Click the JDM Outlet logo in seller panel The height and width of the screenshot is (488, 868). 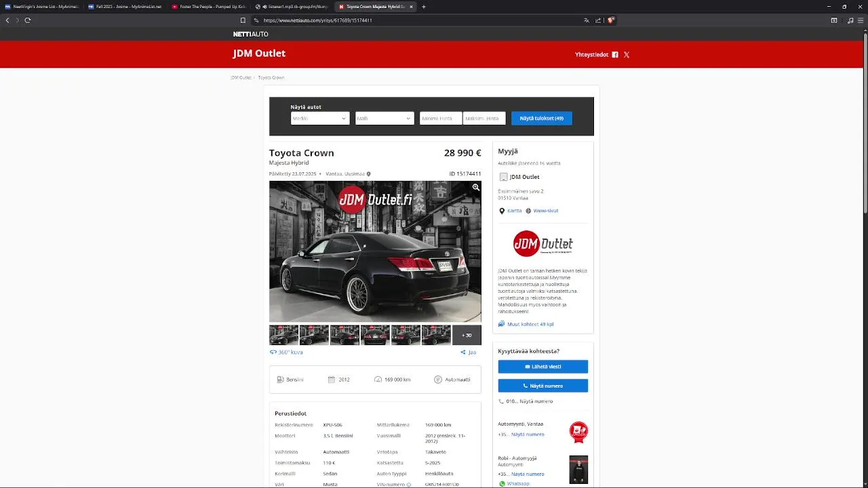click(543, 243)
